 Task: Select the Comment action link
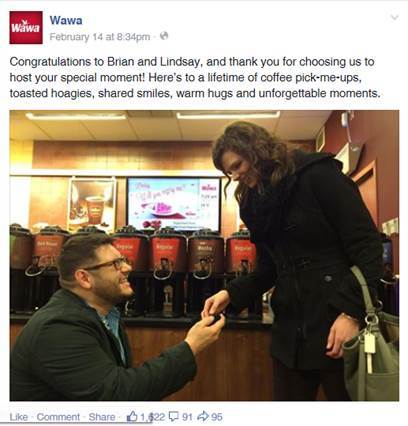coord(58,417)
